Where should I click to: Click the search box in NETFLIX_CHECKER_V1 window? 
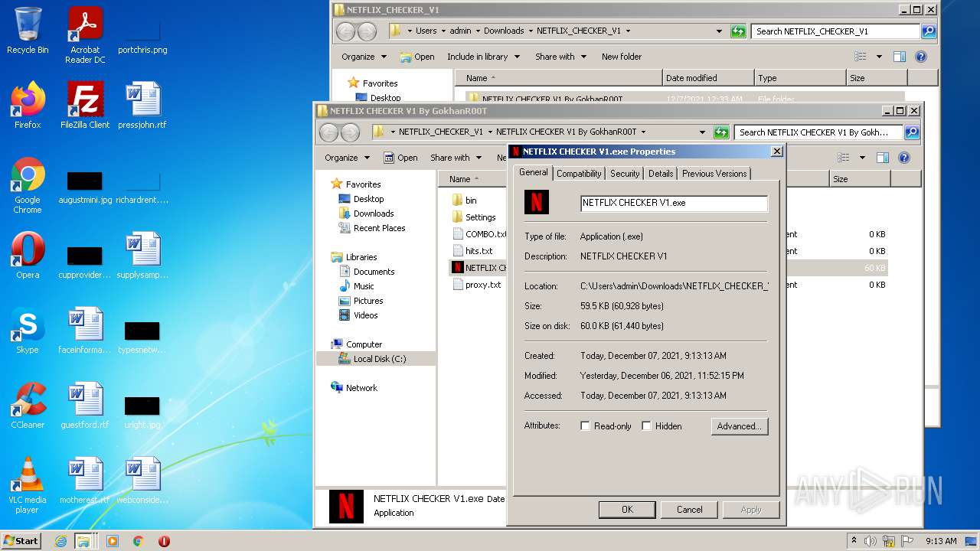[x=835, y=31]
